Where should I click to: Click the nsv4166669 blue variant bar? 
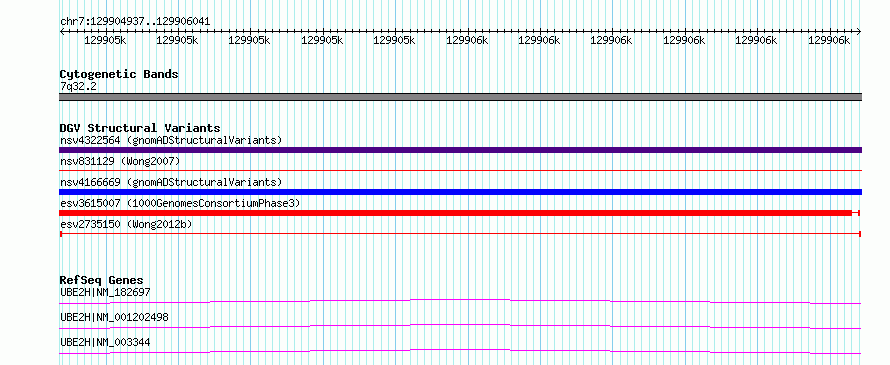(x=460, y=192)
